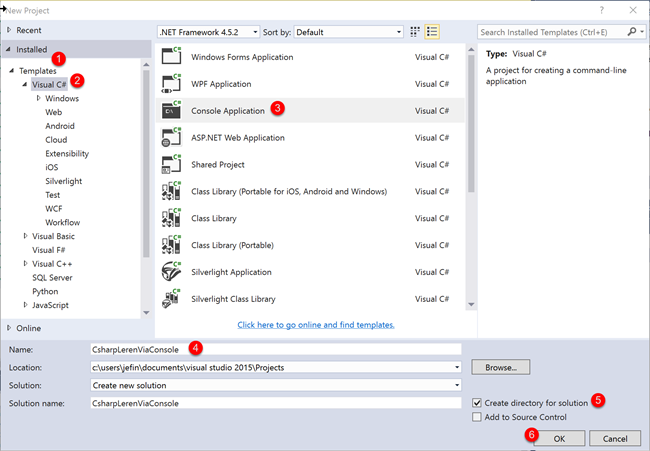Click the Silverlight Application template icon
Viewport: 650px width, 451px height.
pos(171,272)
